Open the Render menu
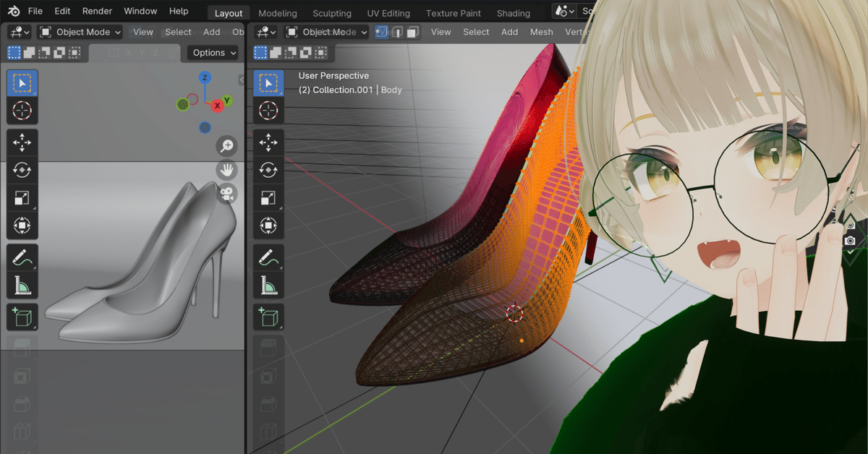 coord(97,11)
